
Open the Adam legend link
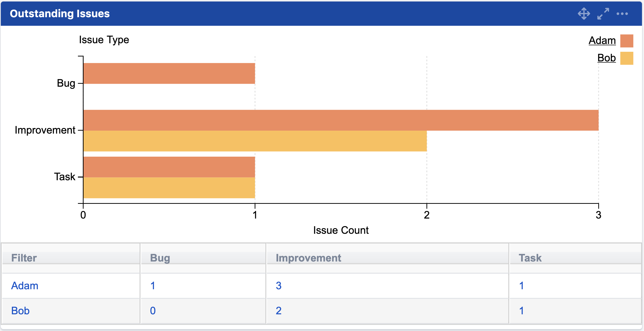click(602, 41)
